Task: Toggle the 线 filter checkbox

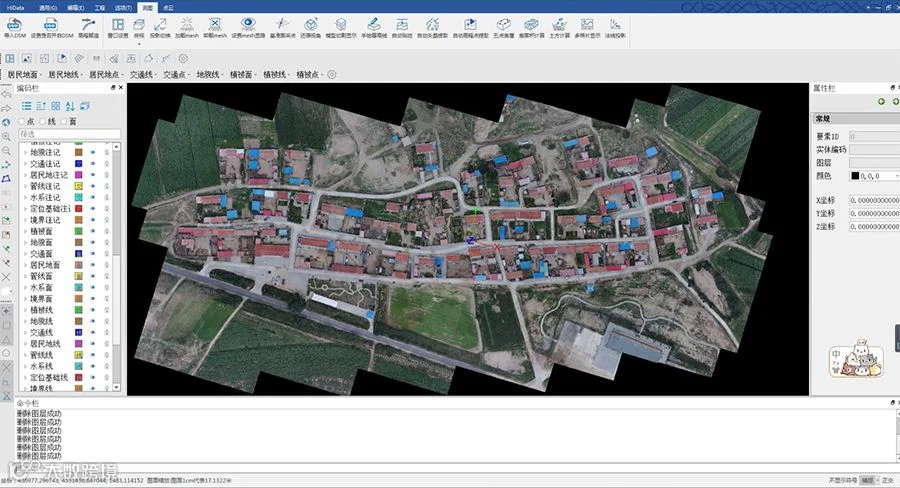Action: click(x=43, y=120)
